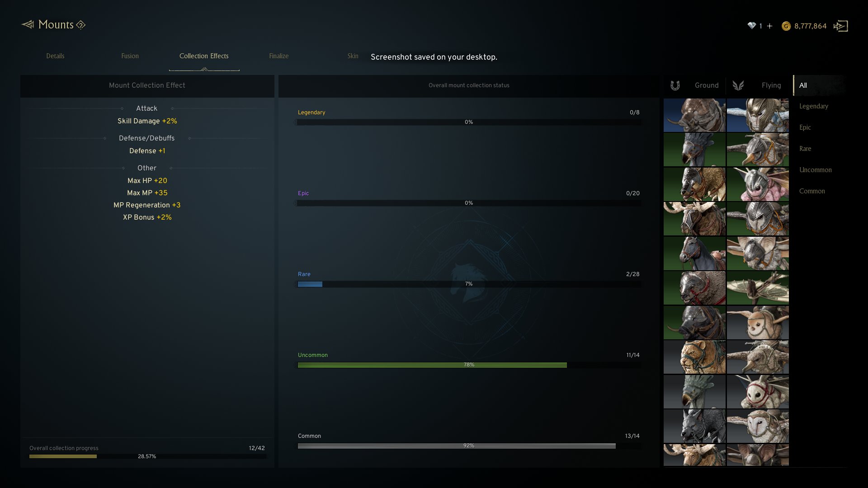Image resolution: width=868 pixels, height=488 pixels.
Task: Click the Uncommon 78% progress bar
Action: coord(469,365)
